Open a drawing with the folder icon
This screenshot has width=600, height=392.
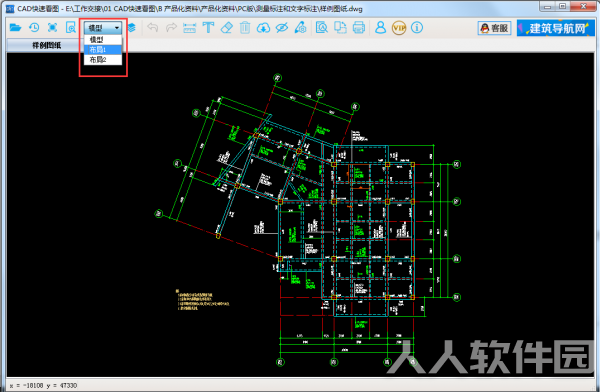15,28
